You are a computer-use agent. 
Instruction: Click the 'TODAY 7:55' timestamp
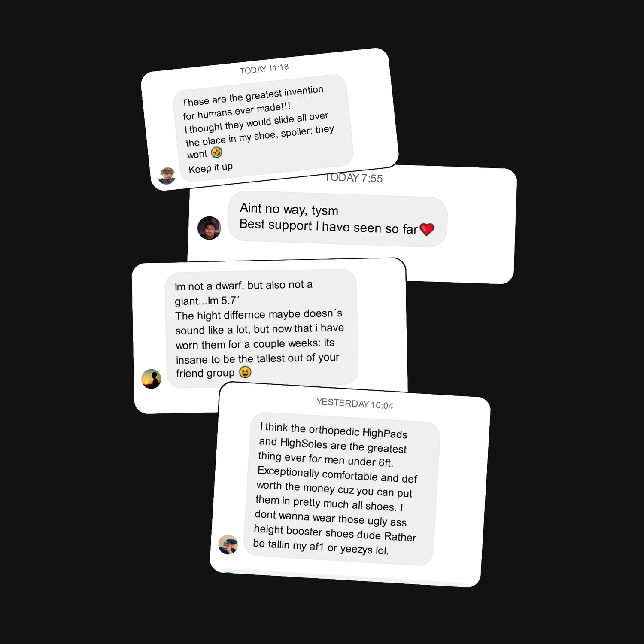pos(354,178)
